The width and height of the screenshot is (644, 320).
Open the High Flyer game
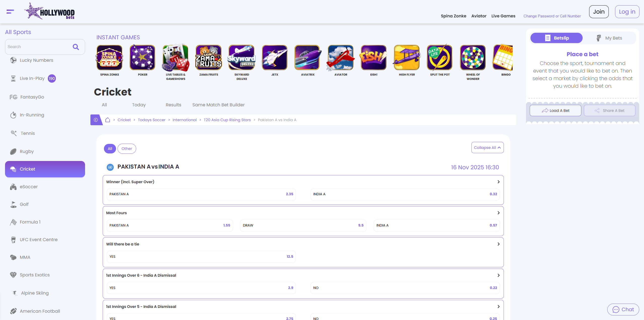point(406,57)
